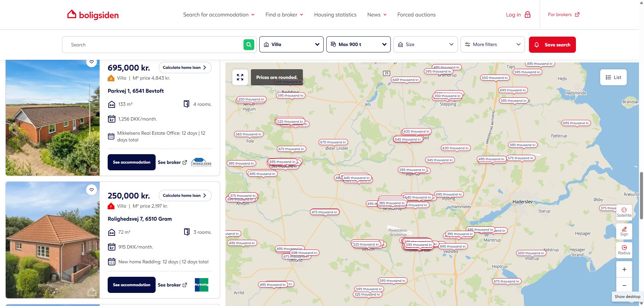Favorite the Parkvej 1 listing heart
644x306 pixels.
[x=92, y=62]
